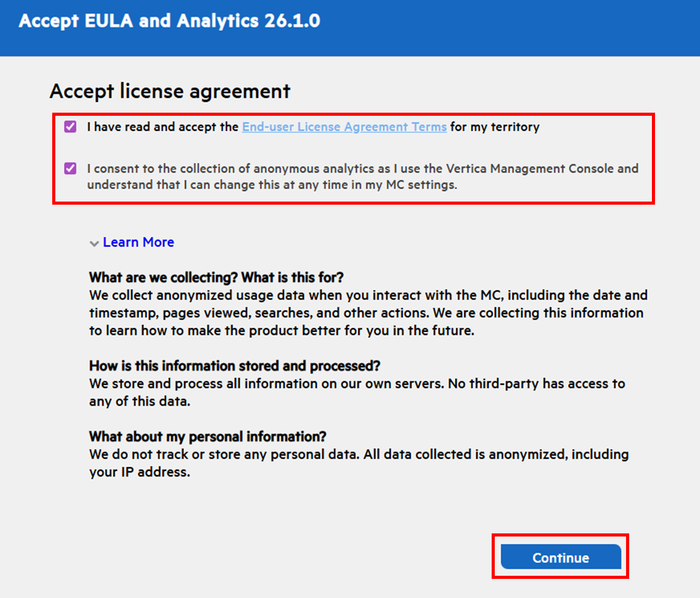Click the 'What about my personal information?' heading
This screenshot has width=700, height=598.
tap(207, 437)
